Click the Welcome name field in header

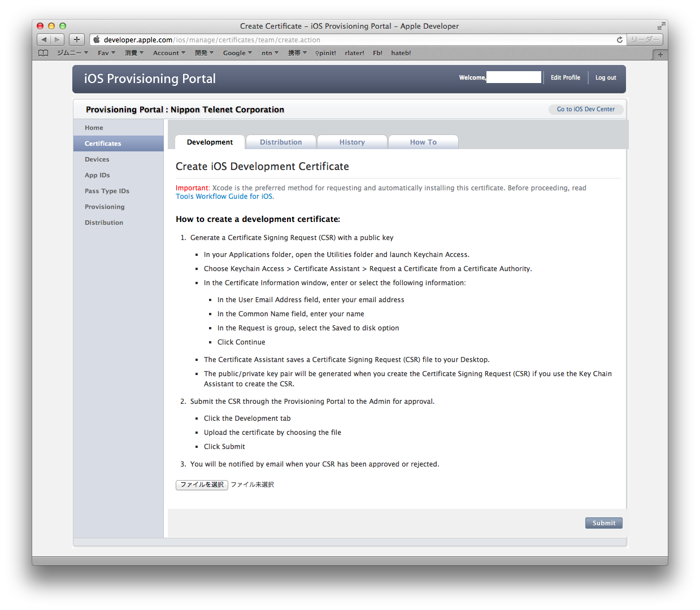[x=514, y=77]
